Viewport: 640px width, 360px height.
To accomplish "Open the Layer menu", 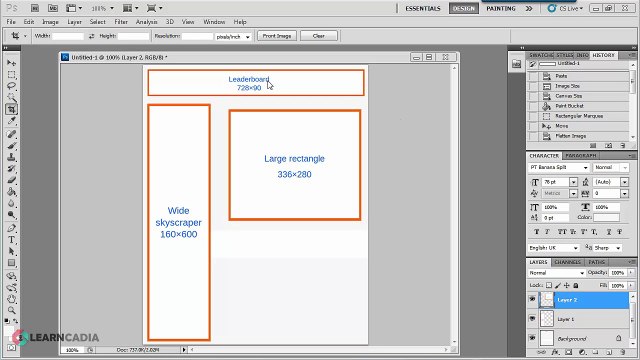I will click(74, 22).
